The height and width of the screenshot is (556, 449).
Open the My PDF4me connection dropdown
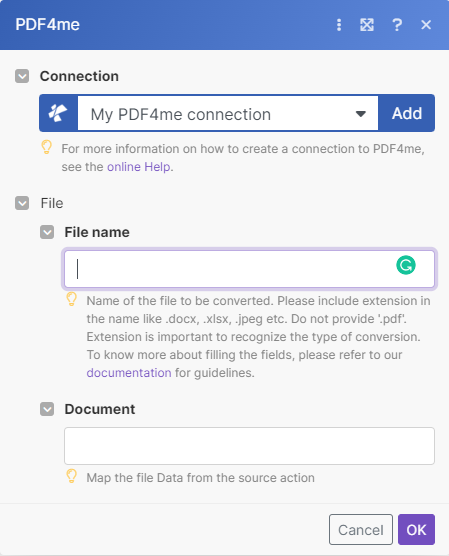(228, 113)
